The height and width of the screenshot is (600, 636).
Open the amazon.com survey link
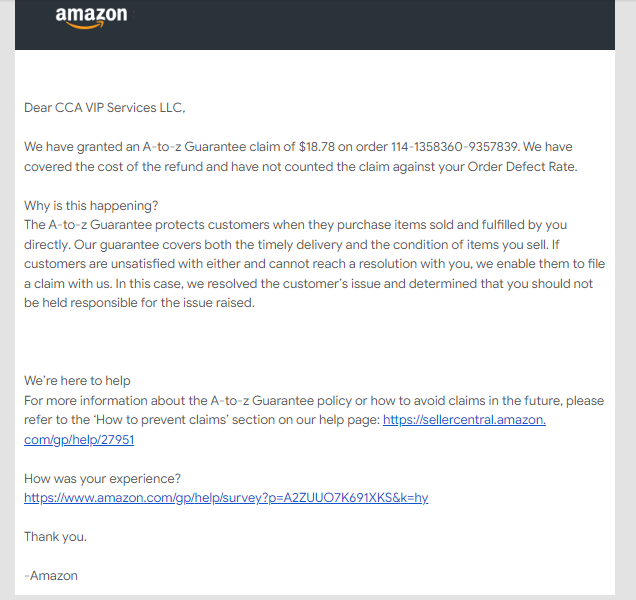coord(226,497)
